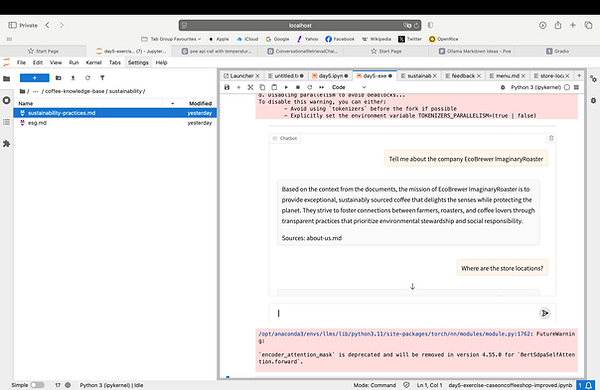Create a new folder in file browser
600x390 pixels.
[58, 78]
